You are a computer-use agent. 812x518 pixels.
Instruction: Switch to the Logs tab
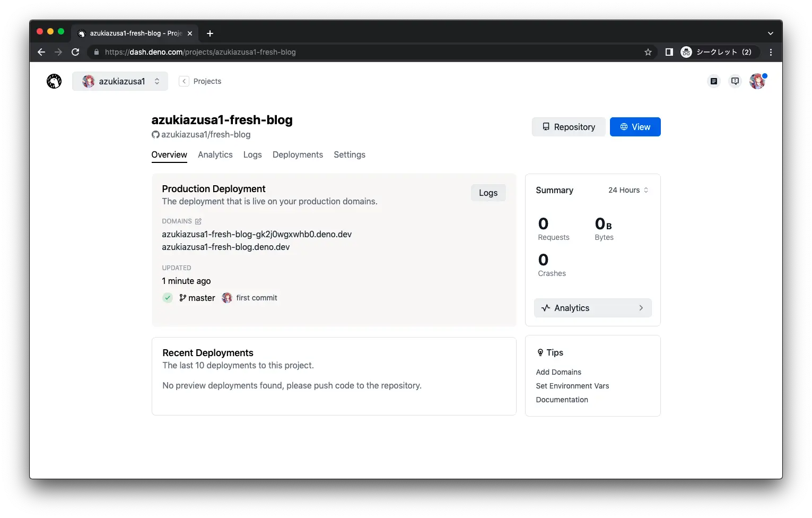252,155
